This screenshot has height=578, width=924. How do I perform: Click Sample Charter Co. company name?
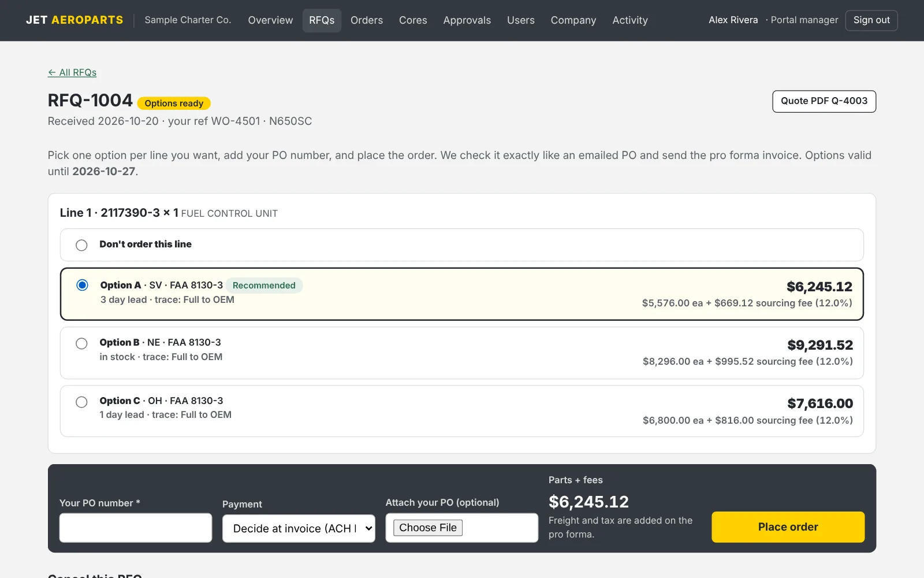point(188,20)
